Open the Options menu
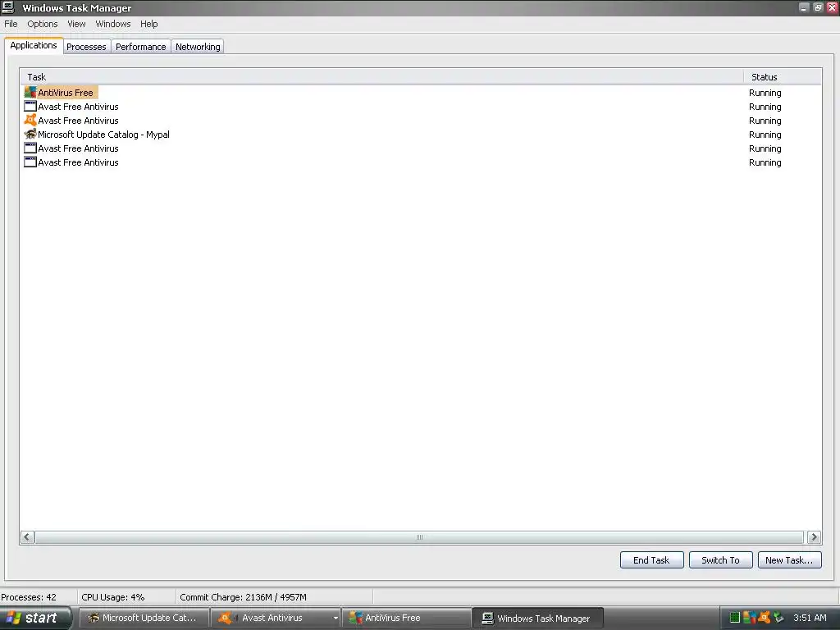 coord(43,24)
